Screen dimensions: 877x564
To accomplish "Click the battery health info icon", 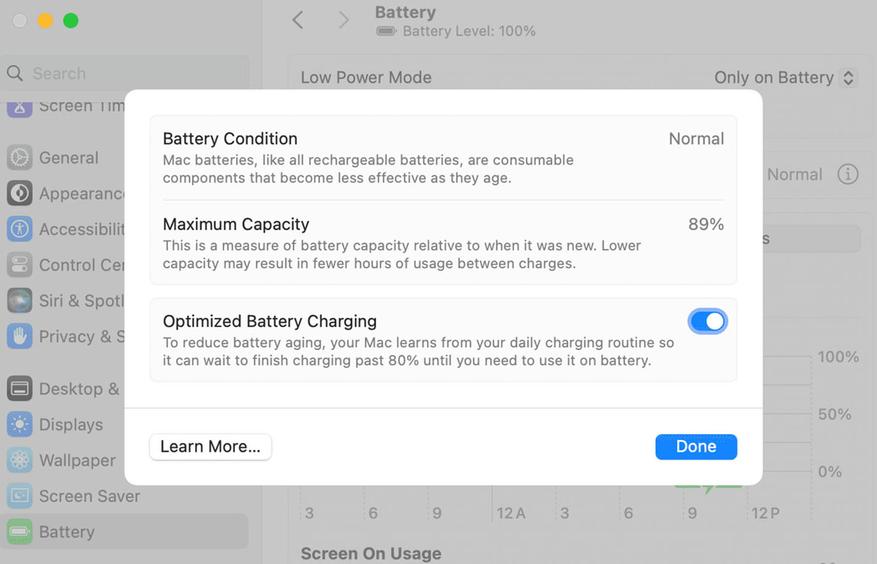I will tap(848, 174).
